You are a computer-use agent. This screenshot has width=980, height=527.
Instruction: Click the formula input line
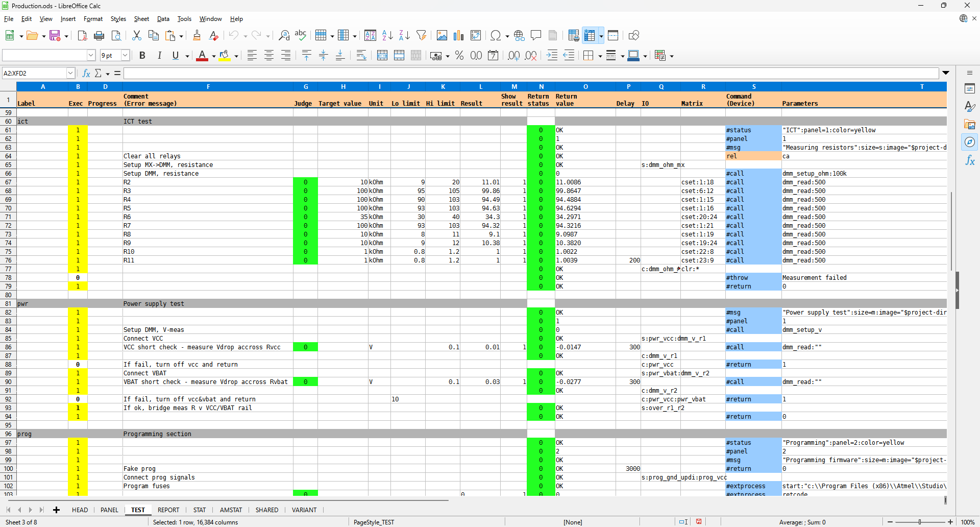[531, 73]
